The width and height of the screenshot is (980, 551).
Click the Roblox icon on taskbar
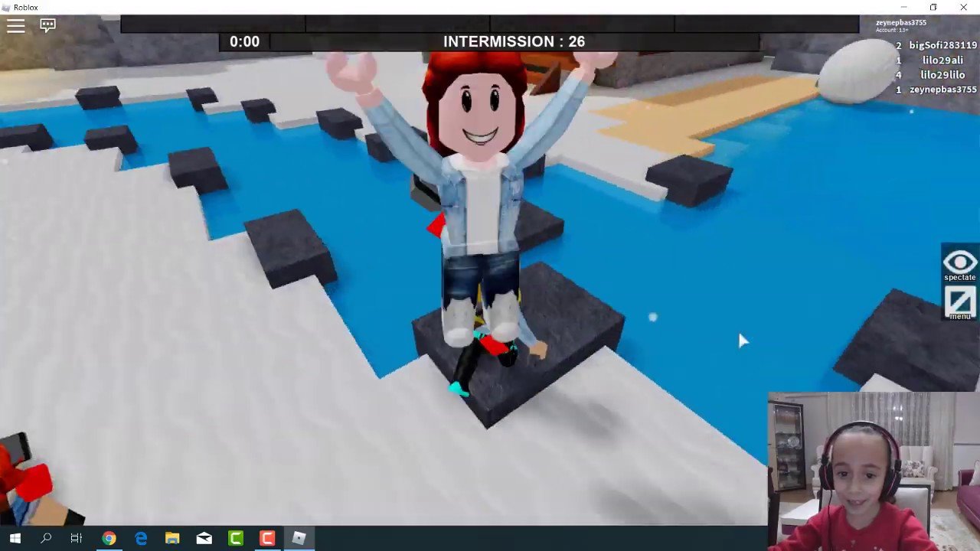coord(299,539)
